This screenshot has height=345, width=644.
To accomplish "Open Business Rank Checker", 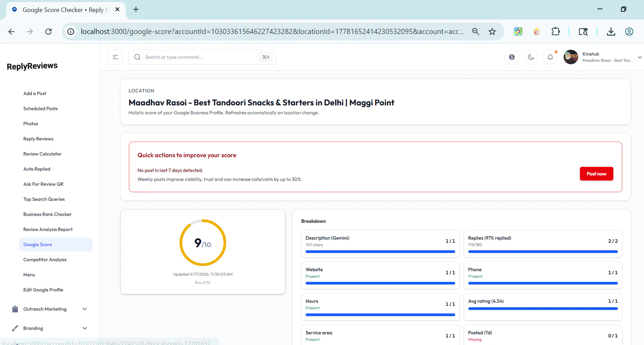I will pos(47,214).
